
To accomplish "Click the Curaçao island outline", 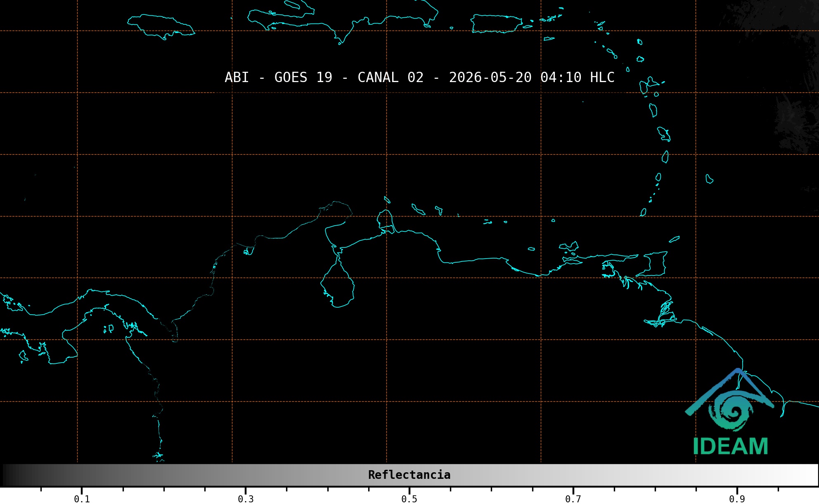I will click(x=418, y=210).
